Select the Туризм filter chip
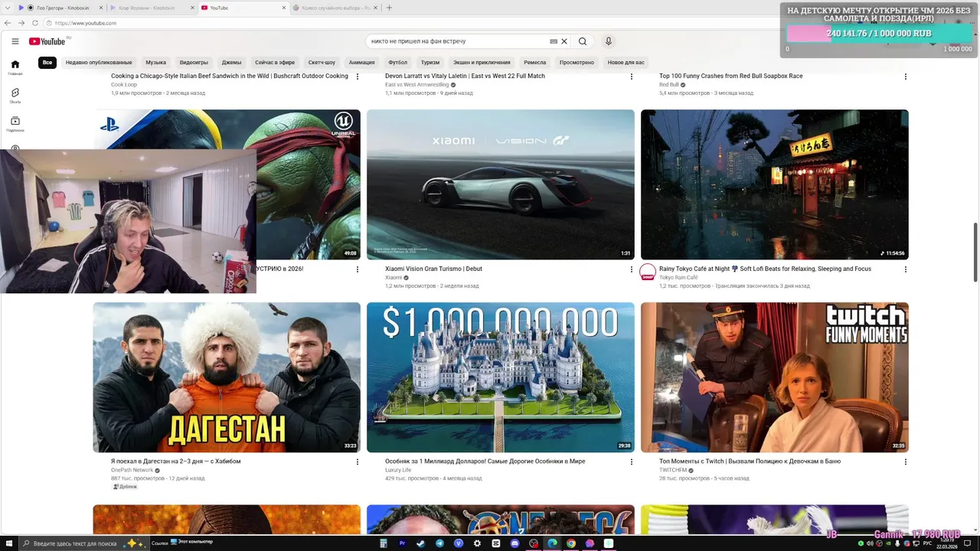 click(430, 62)
